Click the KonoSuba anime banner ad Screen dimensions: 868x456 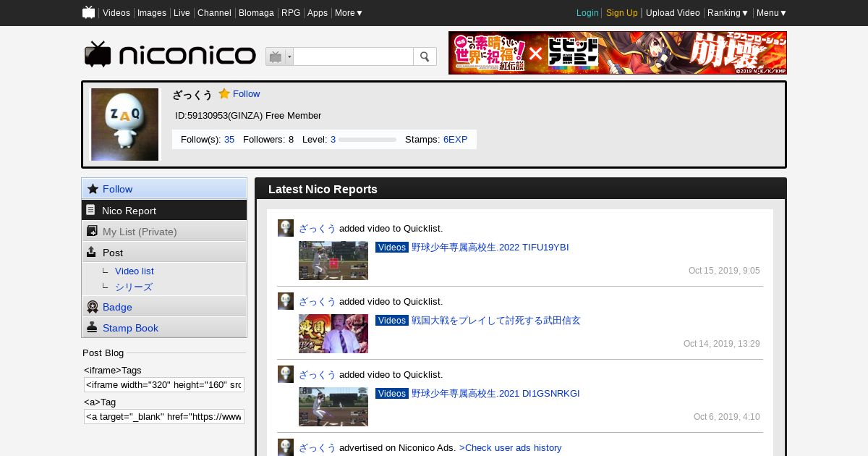[618, 53]
